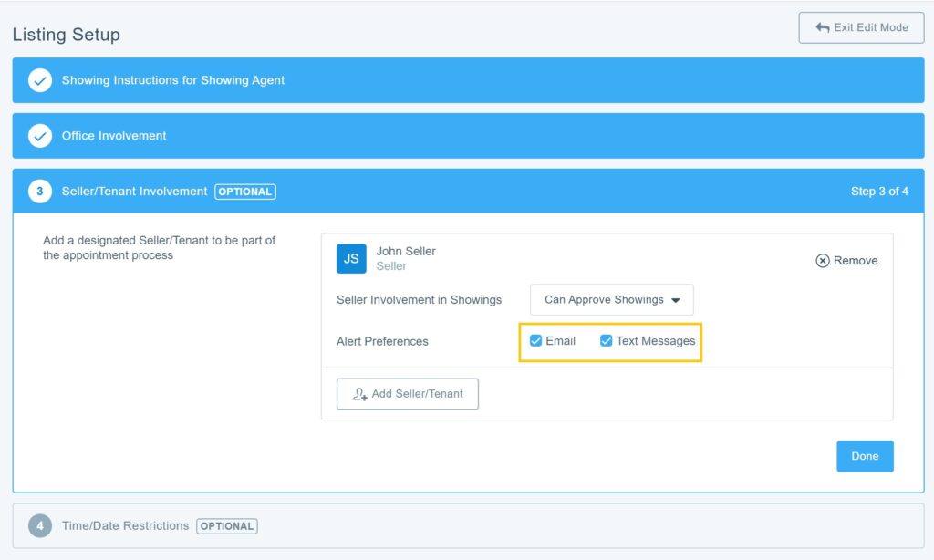
Task: Click the circled X icon beside Remove
Action: 823,261
